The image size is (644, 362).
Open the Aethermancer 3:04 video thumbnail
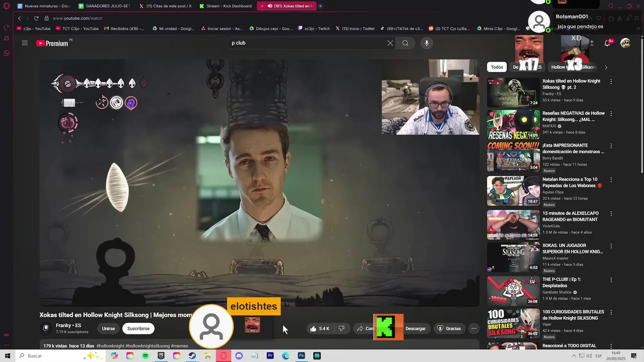[x=513, y=157]
